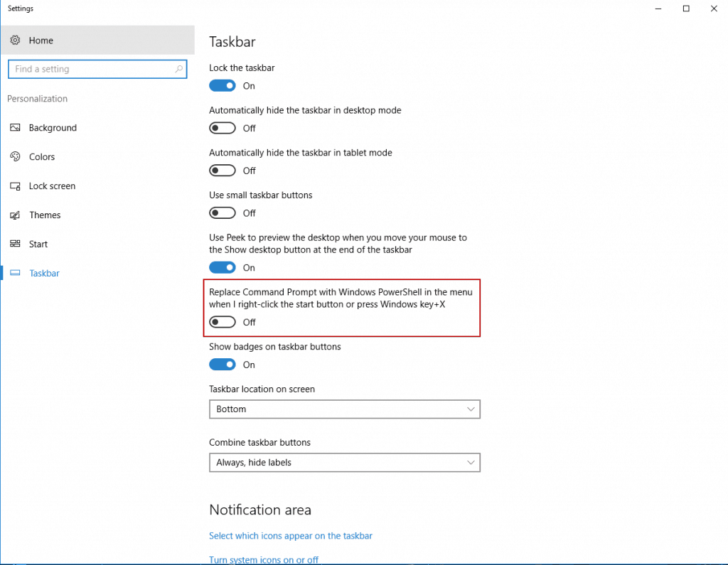
Task: Select the Start settings icon
Action: 16,244
